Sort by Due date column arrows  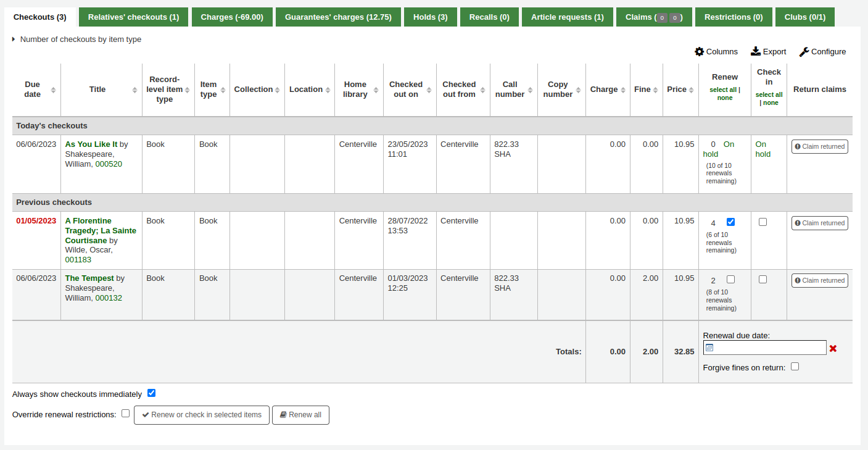tap(53, 90)
